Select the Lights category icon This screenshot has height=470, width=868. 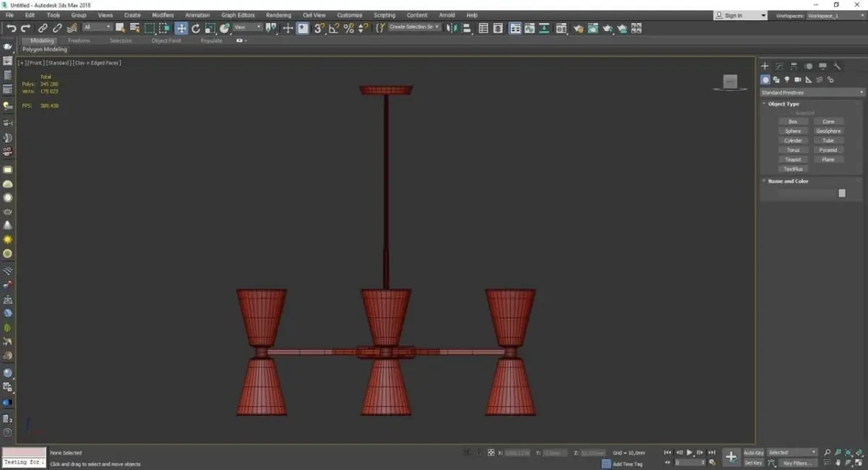point(787,80)
